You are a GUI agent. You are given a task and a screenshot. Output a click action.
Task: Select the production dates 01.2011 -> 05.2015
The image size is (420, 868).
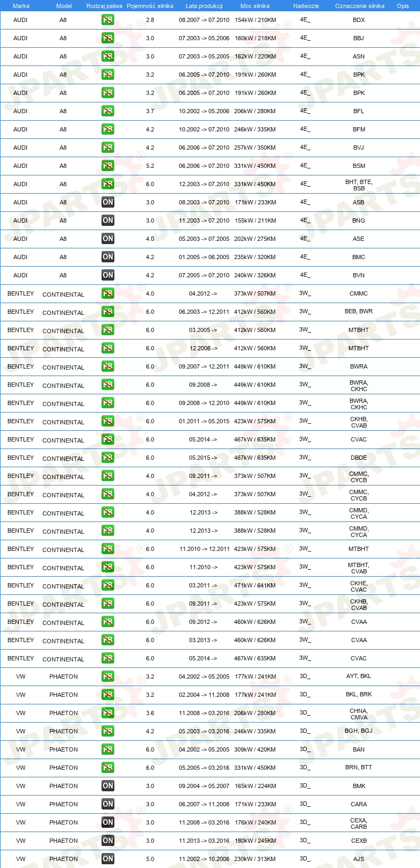tap(204, 421)
